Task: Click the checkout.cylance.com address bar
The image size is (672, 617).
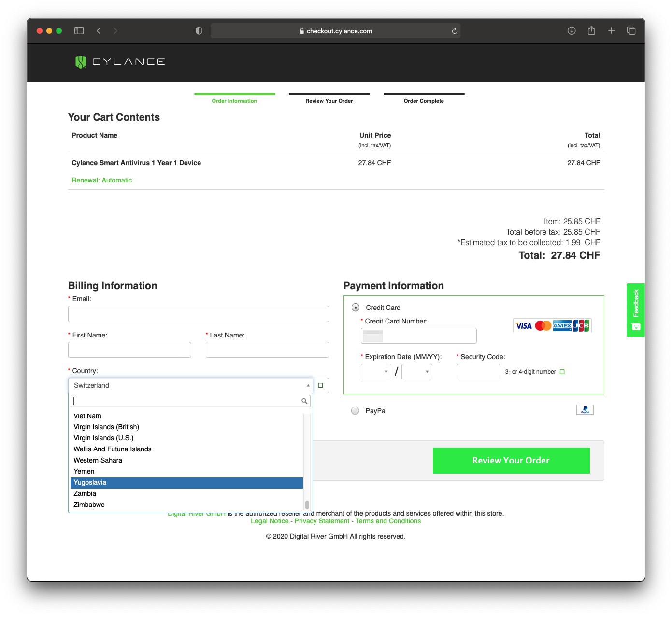Action: pos(335,31)
